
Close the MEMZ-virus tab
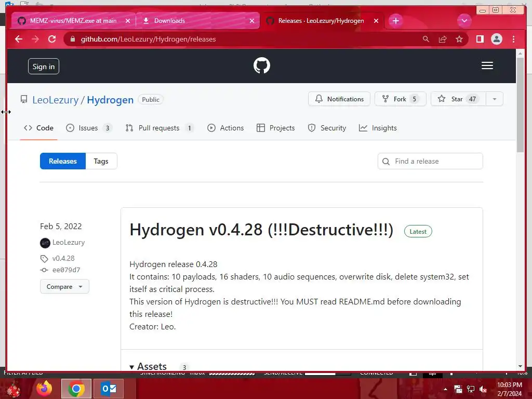tap(128, 21)
